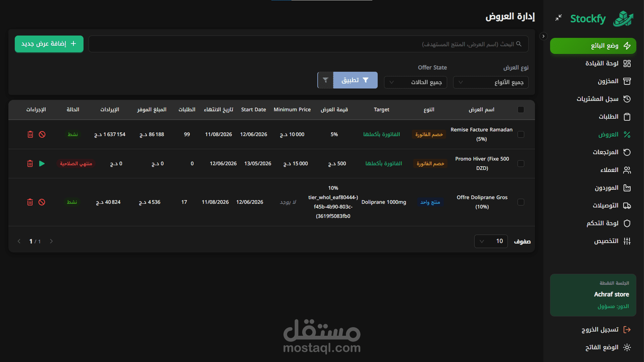This screenshot has height=362, width=644.
Task: Open the inventory المخزون menu item
Action: click(x=593, y=81)
